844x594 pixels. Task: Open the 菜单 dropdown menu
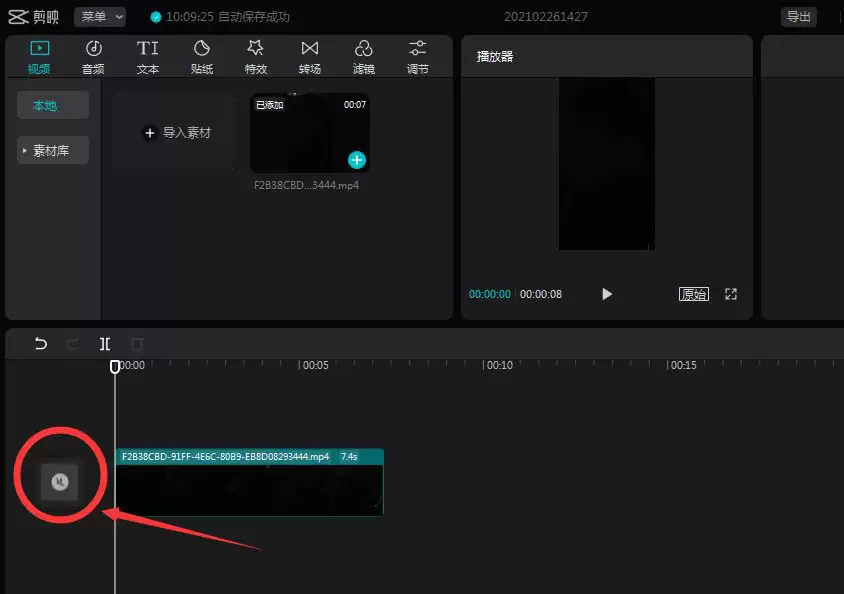[x=99, y=17]
